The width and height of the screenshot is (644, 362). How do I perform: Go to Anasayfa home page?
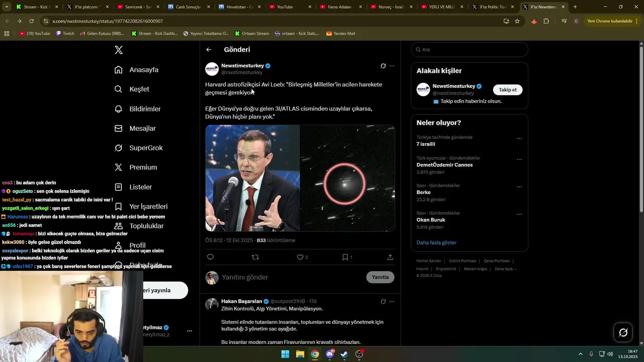tap(136, 70)
